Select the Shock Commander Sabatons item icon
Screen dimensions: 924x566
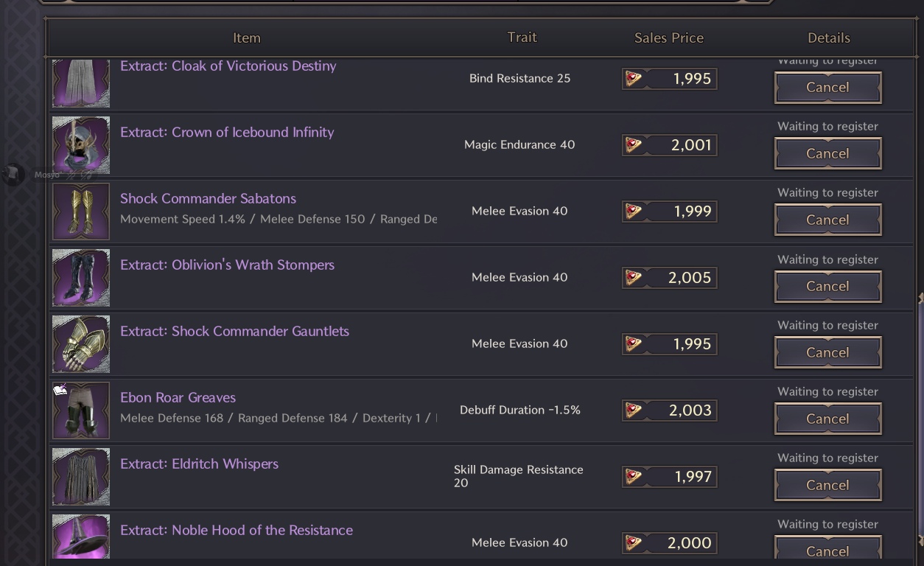pyautogui.click(x=81, y=212)
